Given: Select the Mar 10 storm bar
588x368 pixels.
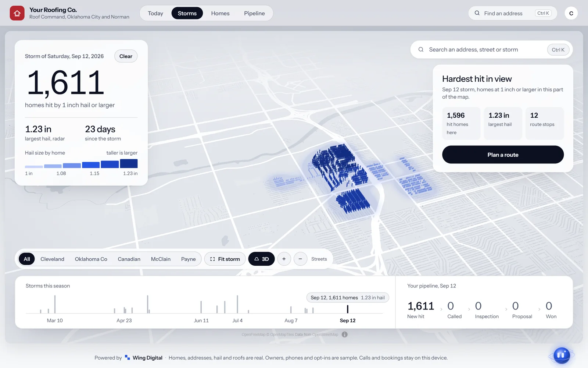Looking at the screenshot, I should pos(55,304).
